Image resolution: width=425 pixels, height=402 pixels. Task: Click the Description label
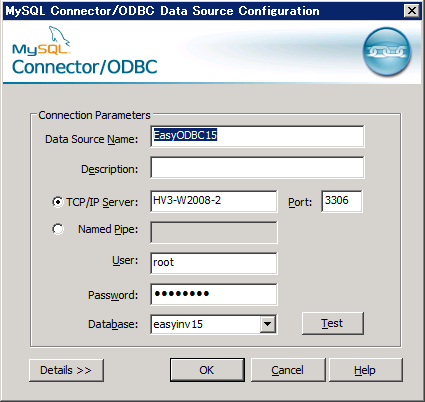click(109, 169)
